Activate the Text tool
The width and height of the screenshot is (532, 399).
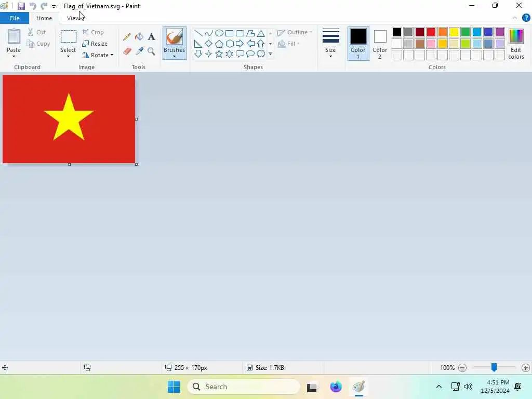151,37
